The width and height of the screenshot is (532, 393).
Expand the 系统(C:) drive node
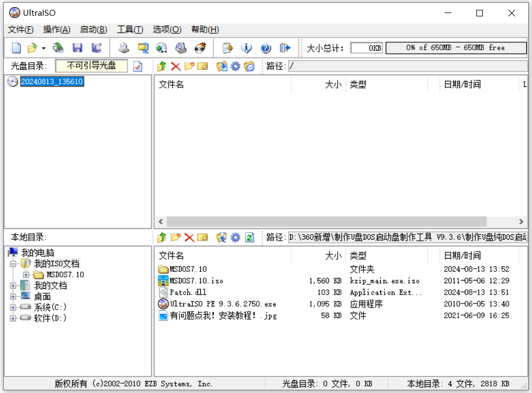tap(13, 307)
